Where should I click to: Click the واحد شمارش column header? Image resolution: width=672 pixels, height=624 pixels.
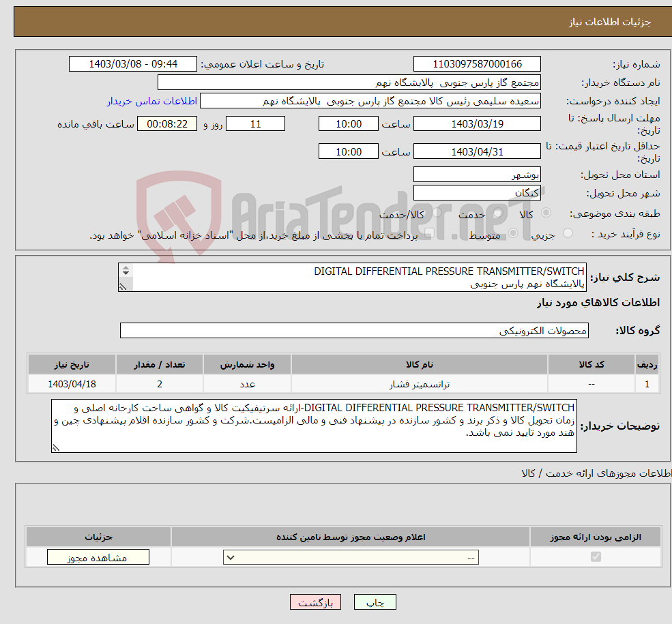247,365
